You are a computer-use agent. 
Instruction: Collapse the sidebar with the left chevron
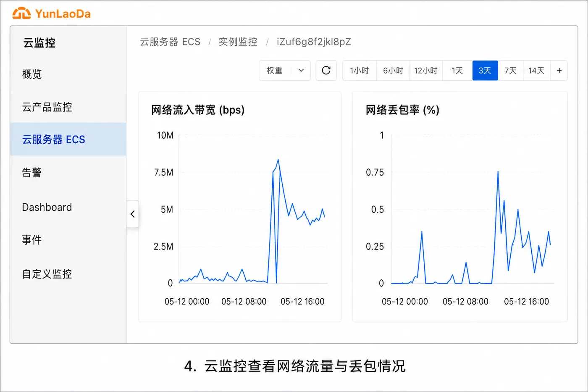click(133, 214)
